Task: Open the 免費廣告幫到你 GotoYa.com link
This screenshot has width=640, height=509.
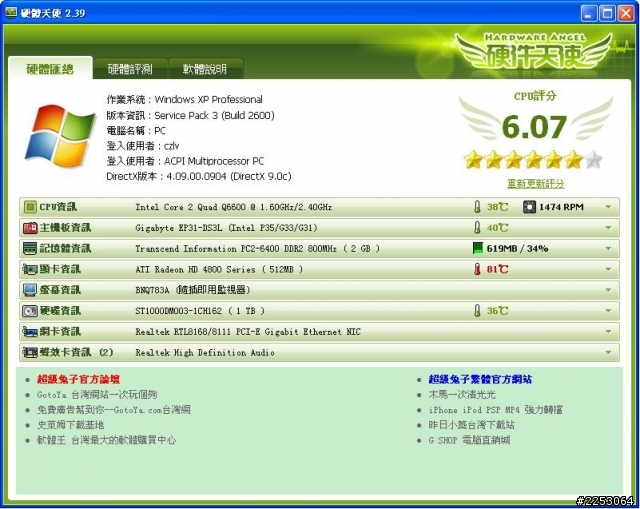Action: pyautogui.click(x=113, y=410)
